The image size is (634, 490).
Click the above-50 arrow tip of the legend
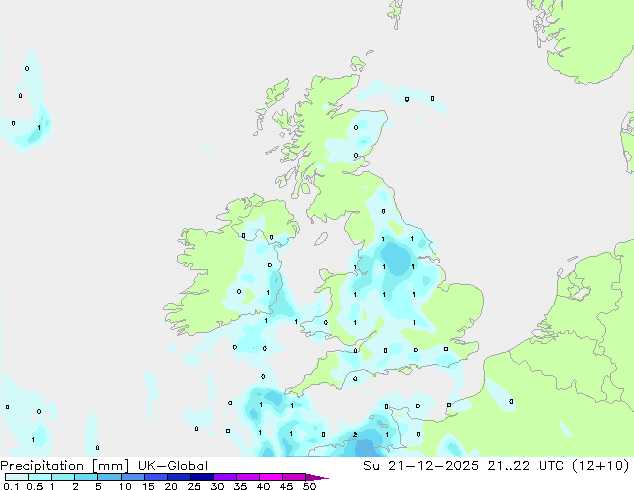pyautogui.click(x=317, y=478)
